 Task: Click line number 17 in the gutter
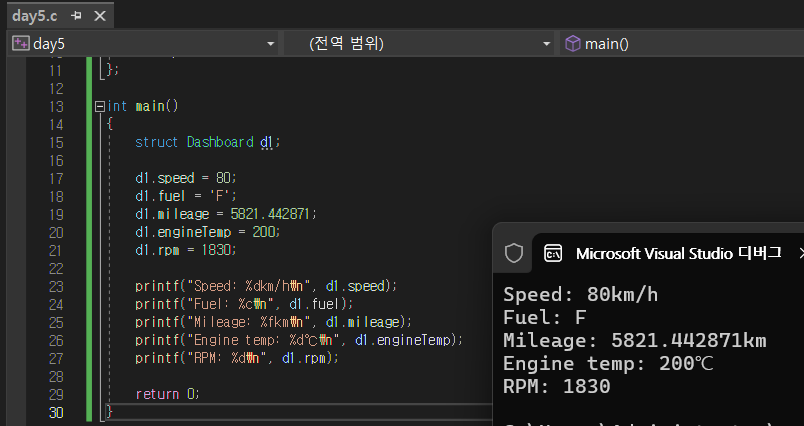(x=56, y=179)
